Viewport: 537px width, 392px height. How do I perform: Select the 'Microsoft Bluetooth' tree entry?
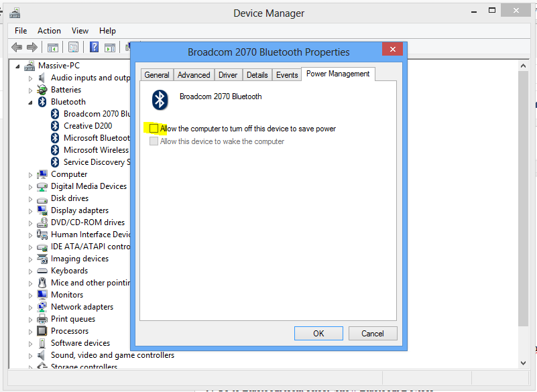pyautogui.click(x=97, y=138)
